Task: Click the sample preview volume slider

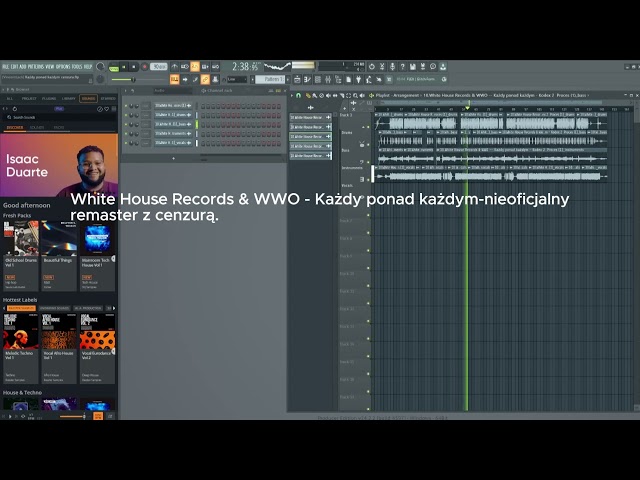Action: click(73, 416)
